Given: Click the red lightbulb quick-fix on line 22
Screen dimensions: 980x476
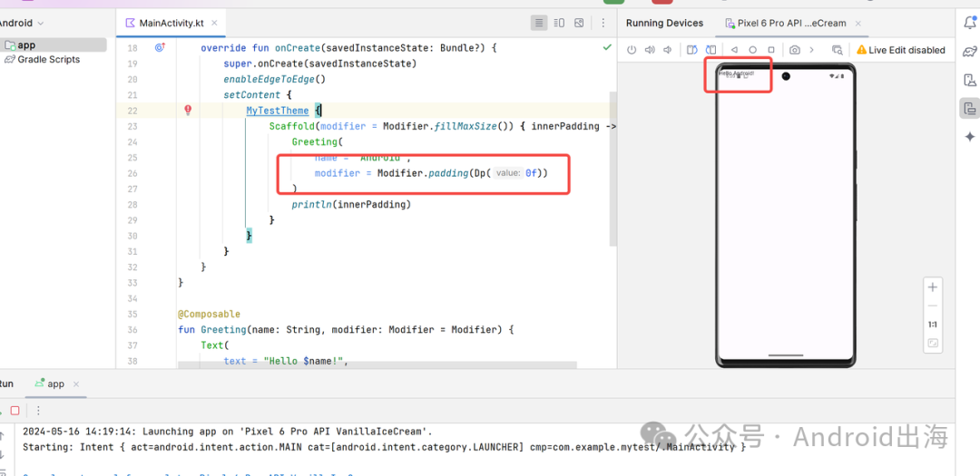Looking at the screenshot, I should (187, 110).
